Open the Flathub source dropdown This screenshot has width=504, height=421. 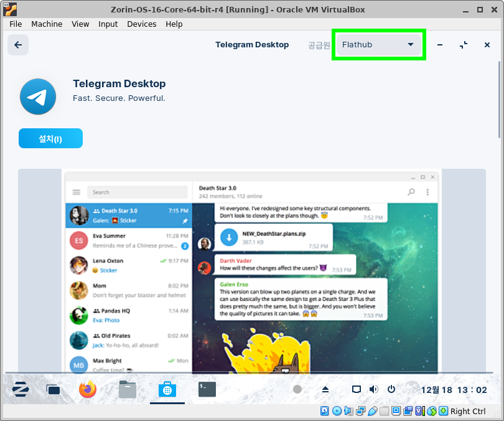(x=379, y=45)
